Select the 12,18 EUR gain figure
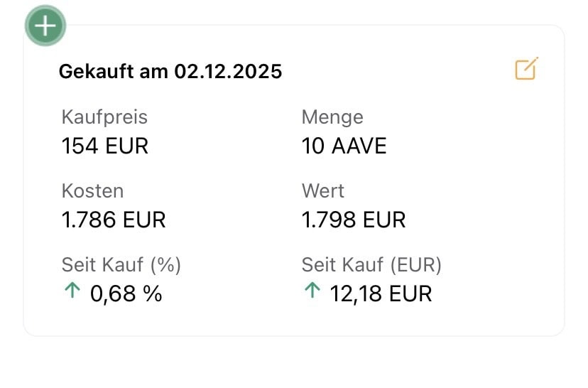Viewport: 588px width, 388px height. point(381,293)
